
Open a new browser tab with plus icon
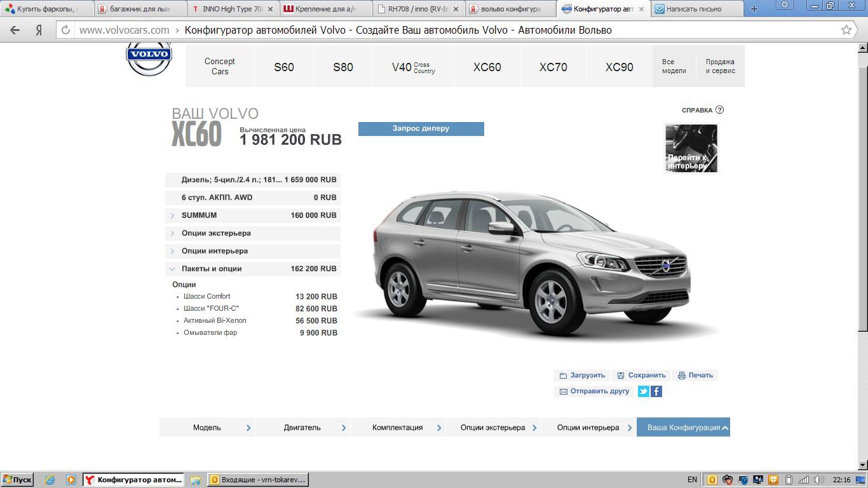754,9
